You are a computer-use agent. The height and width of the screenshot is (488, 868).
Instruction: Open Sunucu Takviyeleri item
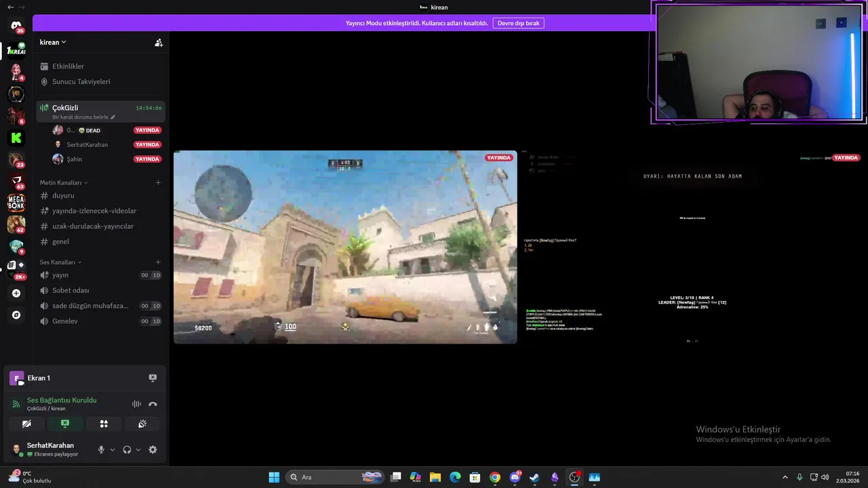(100, 81)
